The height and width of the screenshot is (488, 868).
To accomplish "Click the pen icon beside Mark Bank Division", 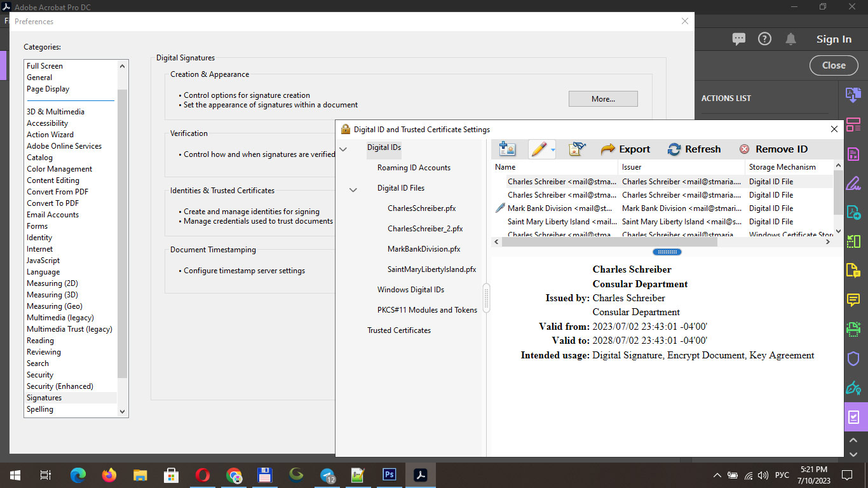I will 499,208.
